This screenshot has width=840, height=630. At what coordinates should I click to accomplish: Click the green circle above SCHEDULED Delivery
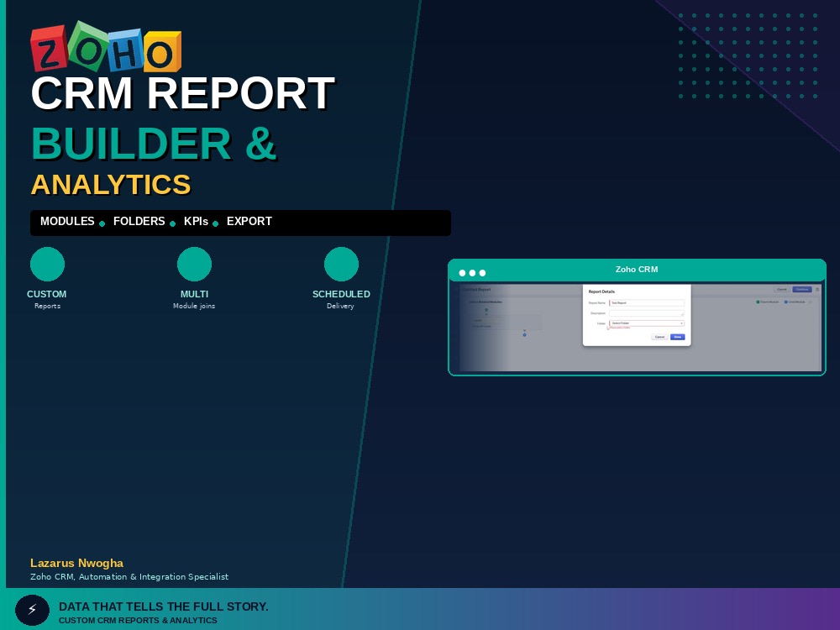341,264
